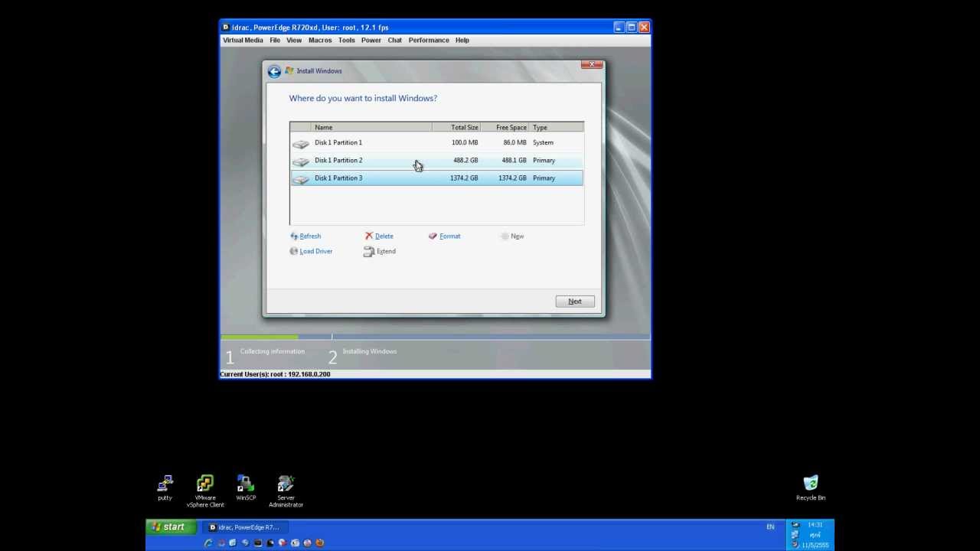980x551 pixels.
Task: Open the Macros menu
Action: point(320,40)
